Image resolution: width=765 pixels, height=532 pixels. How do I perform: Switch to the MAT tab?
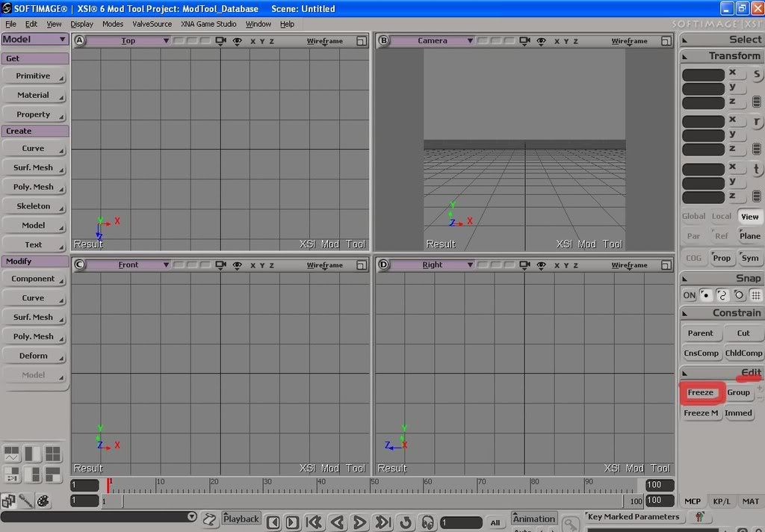point(750,501)
